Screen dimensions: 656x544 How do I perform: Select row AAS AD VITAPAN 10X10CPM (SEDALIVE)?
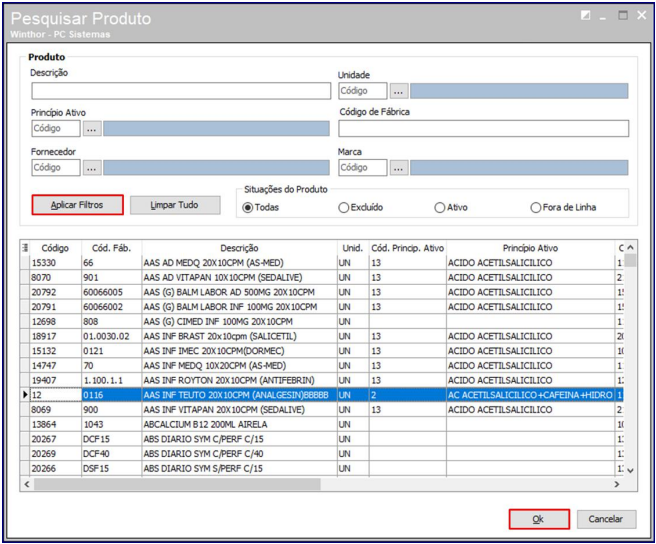[x=322, y=277]
